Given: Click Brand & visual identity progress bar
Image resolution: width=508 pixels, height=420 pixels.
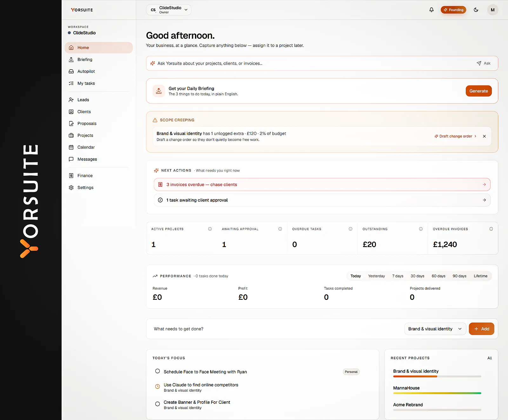Looking at the screenshot, I should [x=437, y=376].
